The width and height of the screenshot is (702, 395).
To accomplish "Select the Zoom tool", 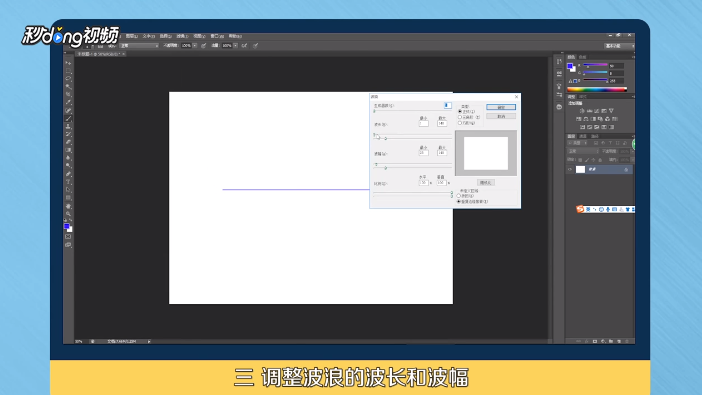I will coord(68,214).
